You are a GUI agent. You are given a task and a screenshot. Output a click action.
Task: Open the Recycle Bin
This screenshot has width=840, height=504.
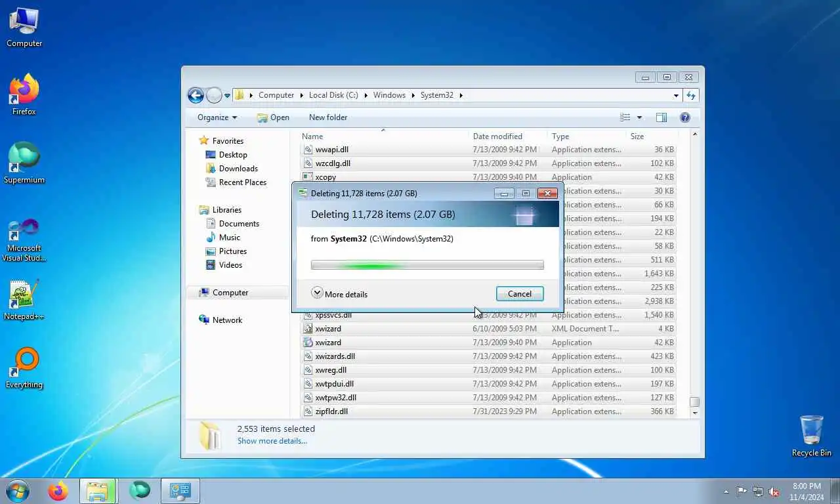coord(811,436)
